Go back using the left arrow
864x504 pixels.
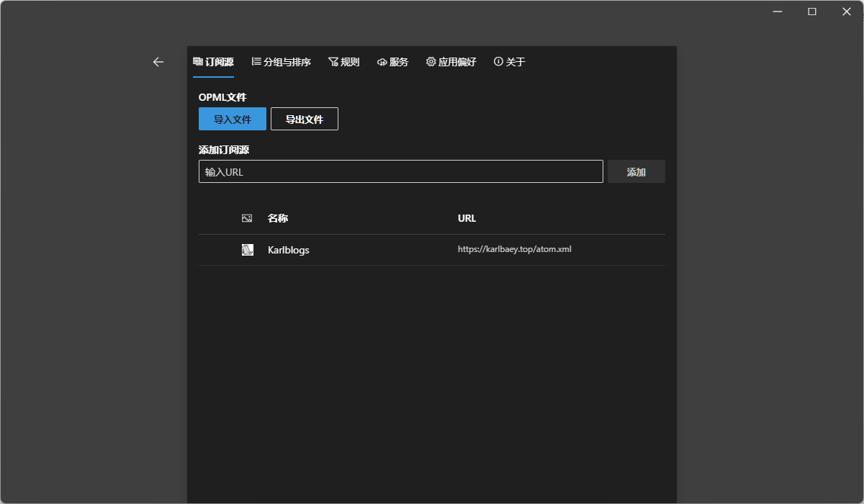pyautogui.click(x=158, y=62)
